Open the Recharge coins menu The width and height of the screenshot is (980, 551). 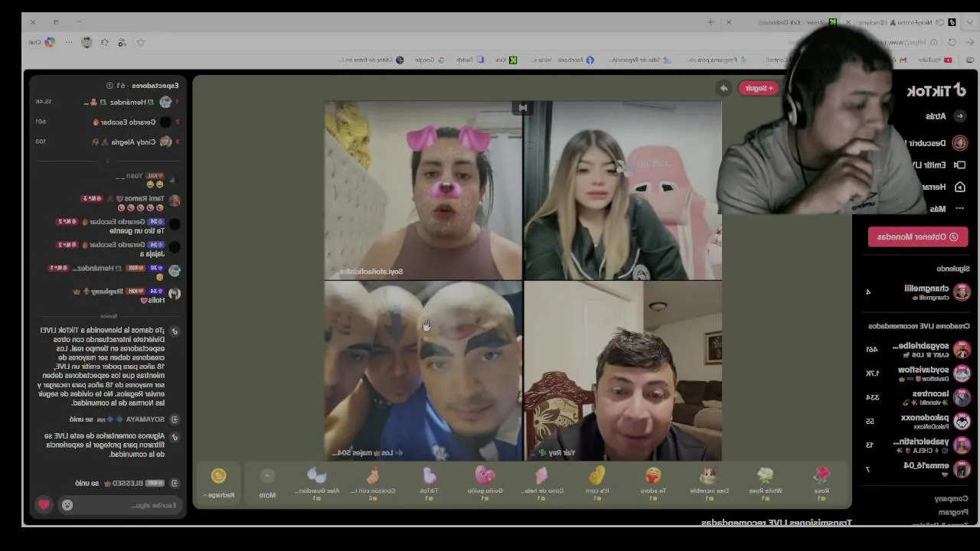tap(219, 484)
